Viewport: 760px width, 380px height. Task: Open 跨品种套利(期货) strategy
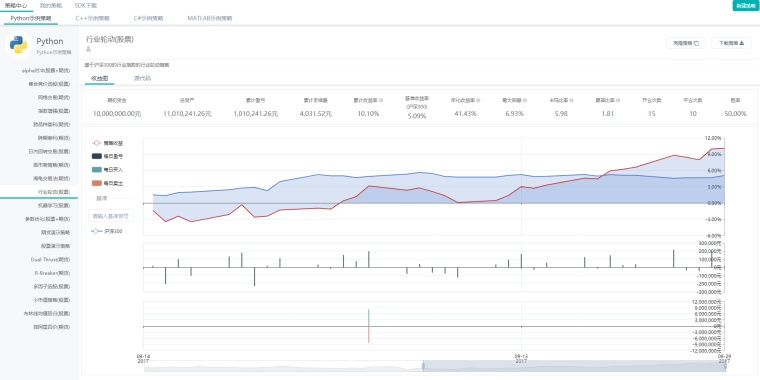pyautogui.click(x=51, y=125)
